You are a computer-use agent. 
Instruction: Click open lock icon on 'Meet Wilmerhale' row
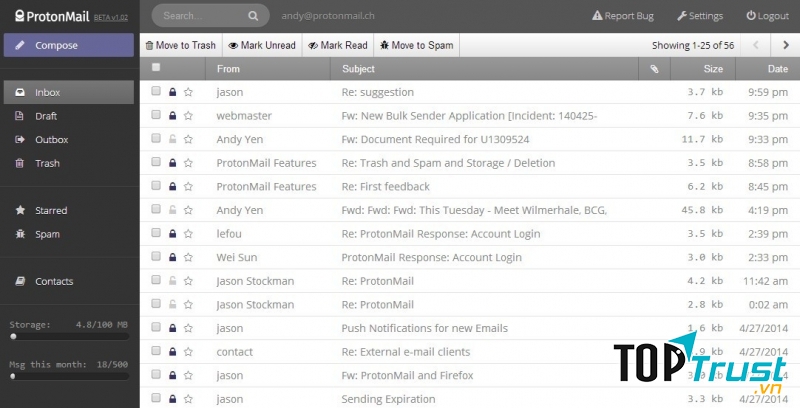[x=172, y=210]
